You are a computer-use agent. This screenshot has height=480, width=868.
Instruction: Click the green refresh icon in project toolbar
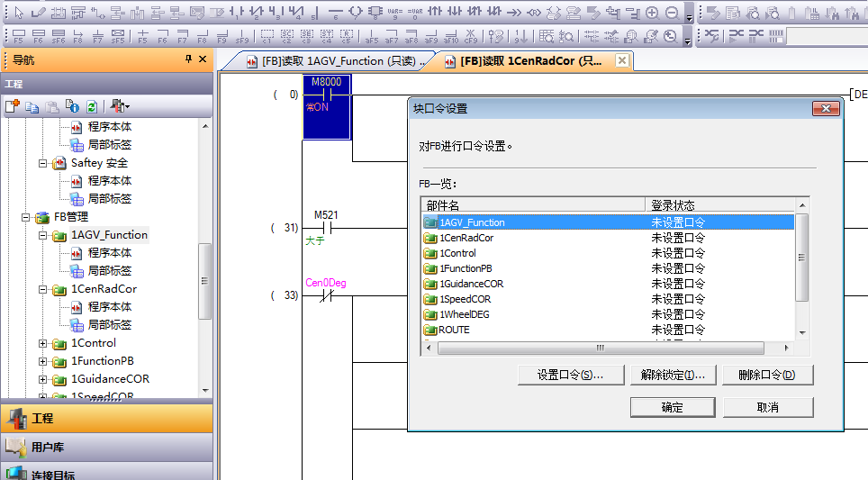[91, 106]
